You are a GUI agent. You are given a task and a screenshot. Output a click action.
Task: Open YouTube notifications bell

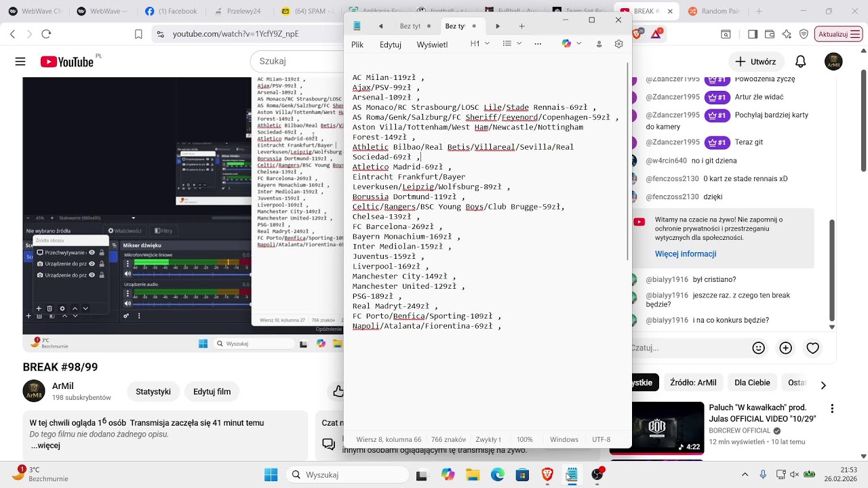pos(801,62)
